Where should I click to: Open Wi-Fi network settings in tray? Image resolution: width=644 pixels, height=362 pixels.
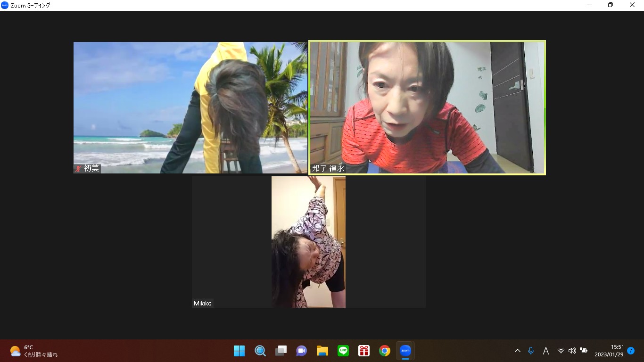pyautogui.click(x=561, y=351)
